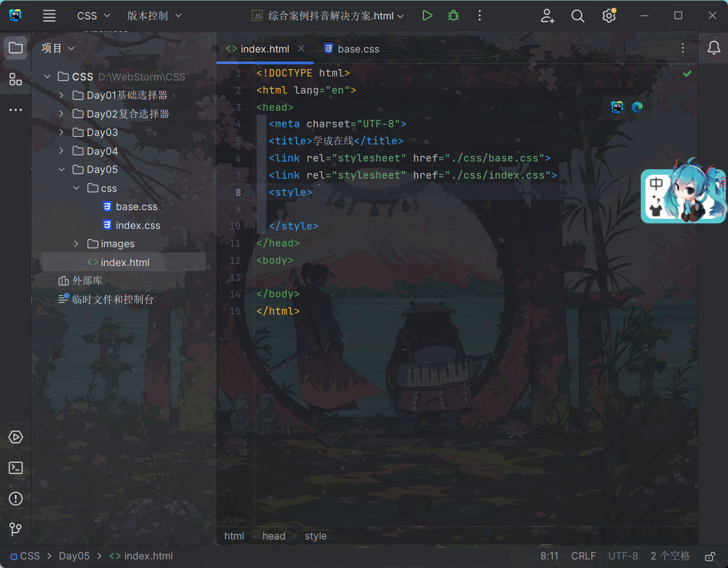
Task: Open more run actions menu
Action: [479, 16]
